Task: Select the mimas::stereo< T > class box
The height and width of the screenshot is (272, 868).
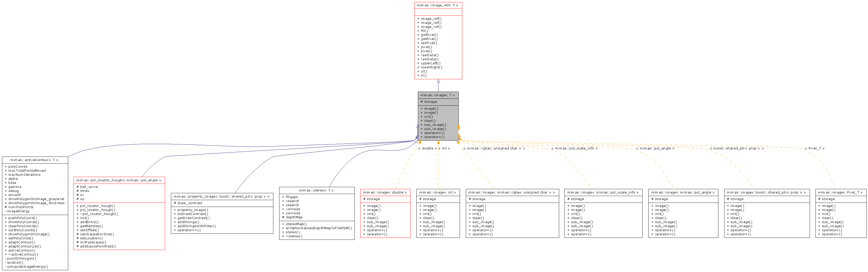Action: (317, 190)
